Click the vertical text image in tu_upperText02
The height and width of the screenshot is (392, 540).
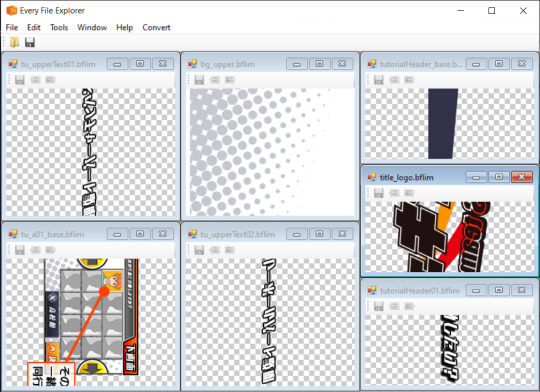pyautogui.click(x=269, y=321)
